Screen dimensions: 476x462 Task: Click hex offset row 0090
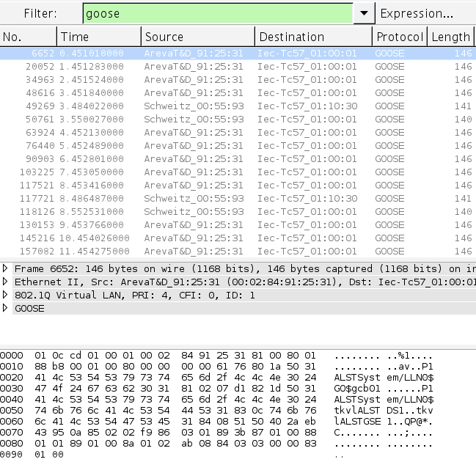12,455
